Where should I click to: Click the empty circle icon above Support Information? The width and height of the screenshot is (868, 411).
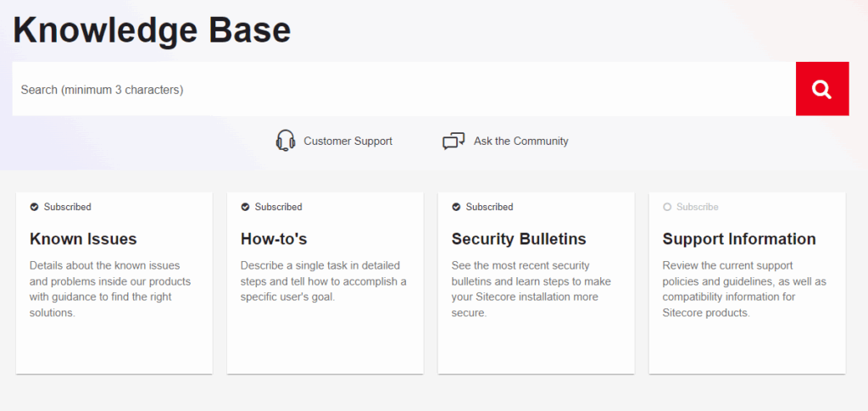[667, 207]
